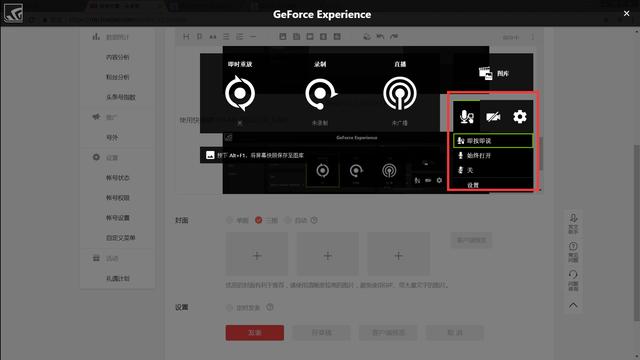This screenshot has height=360, width=640.
Task: Open 礼遇计划 in the sidebar
Action: [x=118, y=278]
